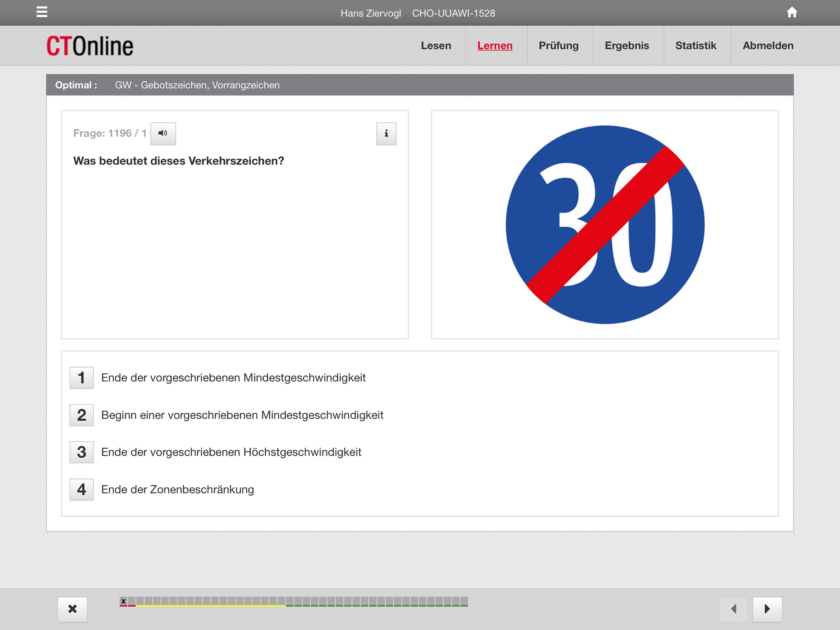Select answer 4 number button
Screen dimensions: 840x630
click(x=81, y=489)
